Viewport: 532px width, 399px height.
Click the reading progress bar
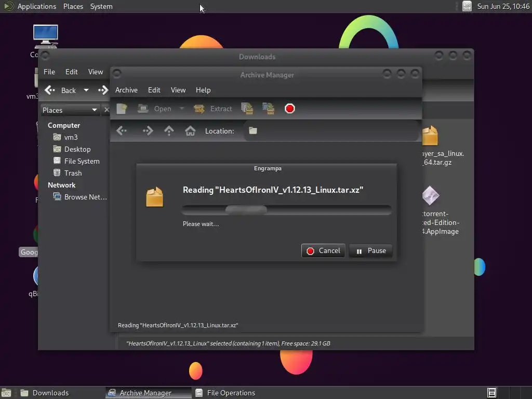click(287, 210)
